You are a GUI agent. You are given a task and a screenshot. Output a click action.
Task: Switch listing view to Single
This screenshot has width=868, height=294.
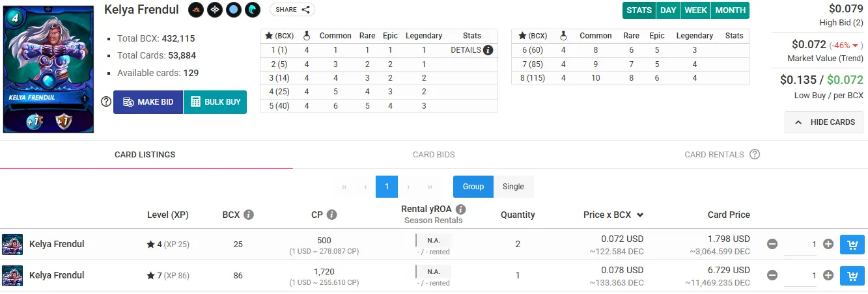[x=513, y=187]
